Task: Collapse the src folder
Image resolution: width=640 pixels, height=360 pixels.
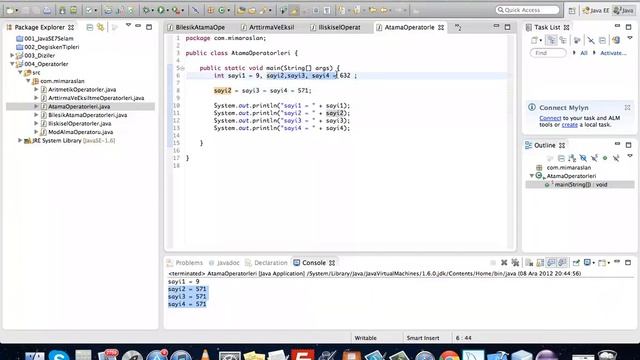Action: coord(20,72)
